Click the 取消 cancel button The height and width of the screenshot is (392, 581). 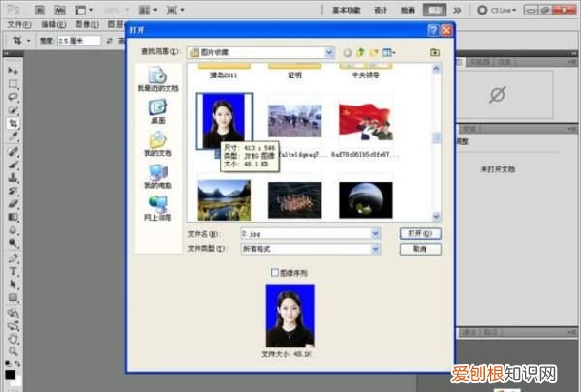[x=420, y=249]
